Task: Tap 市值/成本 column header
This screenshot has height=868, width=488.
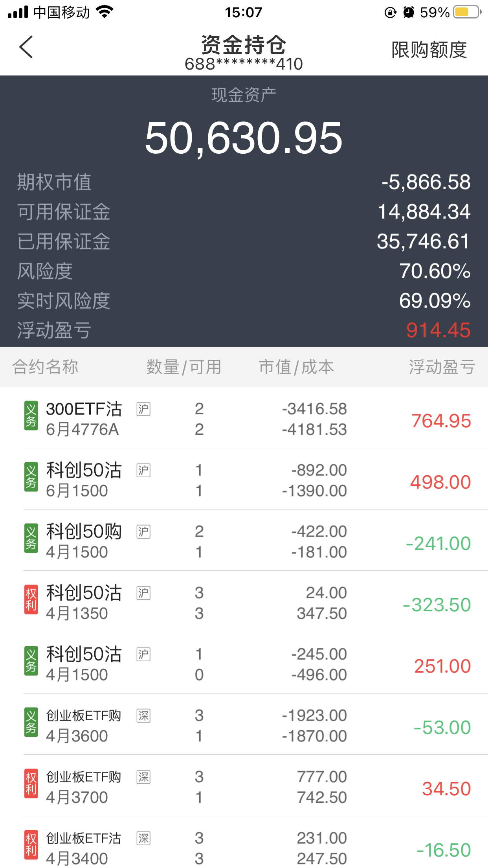Action: tap(296, 367)
